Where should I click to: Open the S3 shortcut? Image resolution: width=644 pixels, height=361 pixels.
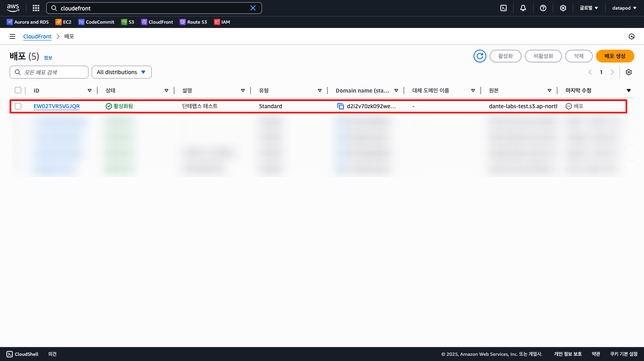[128, 22]
